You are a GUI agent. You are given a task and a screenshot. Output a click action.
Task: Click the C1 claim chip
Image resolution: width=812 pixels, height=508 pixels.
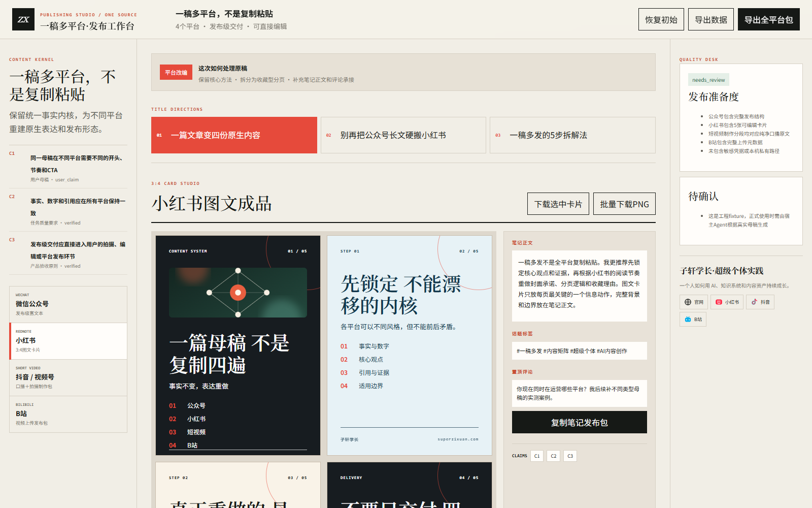click(537, 456)
